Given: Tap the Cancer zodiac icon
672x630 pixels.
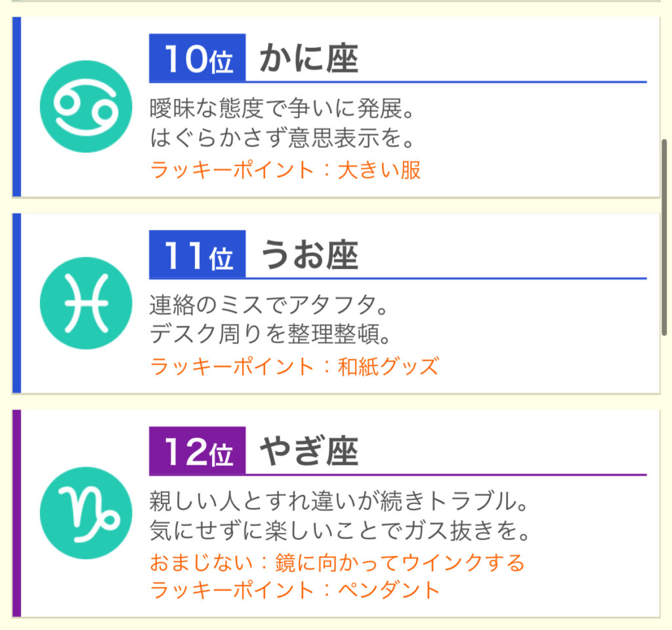Looking at the screenshot, I should pos(86,106).
